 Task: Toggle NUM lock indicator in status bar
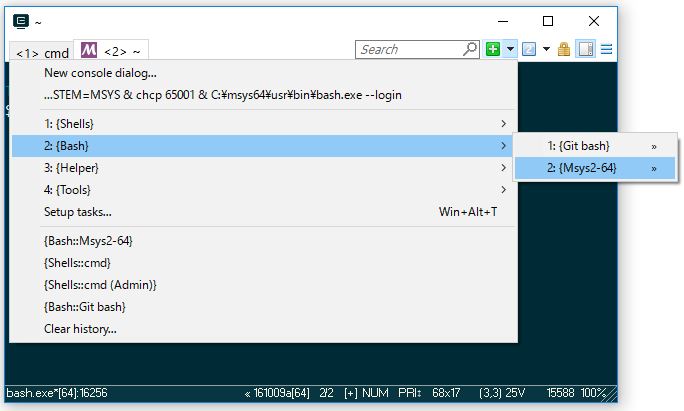(x=375, y=393)
